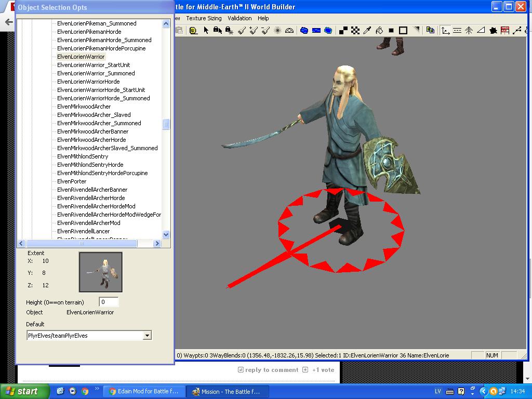Screen dimensions: 532x399
Task: Select ElvenMirkwoodArcherBanner entry
Action: pos(92,131)
